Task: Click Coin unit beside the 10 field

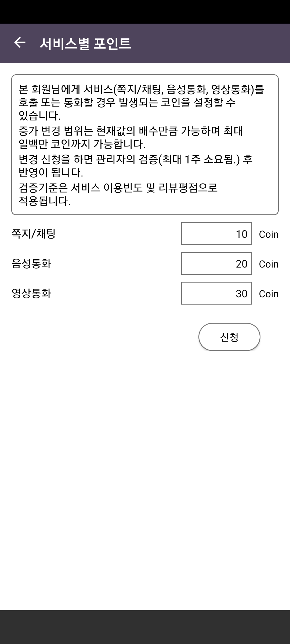Action: click(269, 234)
